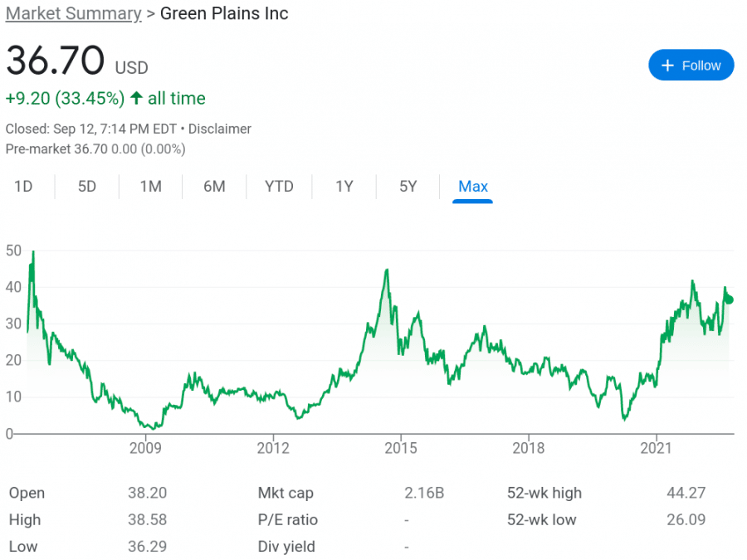This screenshot has height=560, width=747.
Task: Click the Mkt cap value 2.16B
Action: pyautogui.click(x=424, y=492)
